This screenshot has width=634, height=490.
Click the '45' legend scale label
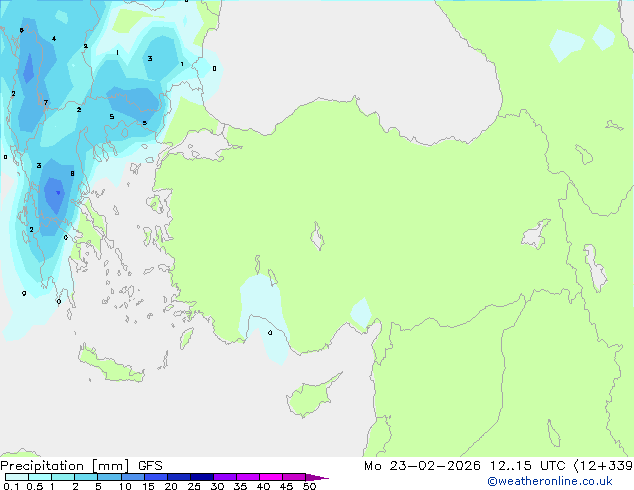coord(286,486)
